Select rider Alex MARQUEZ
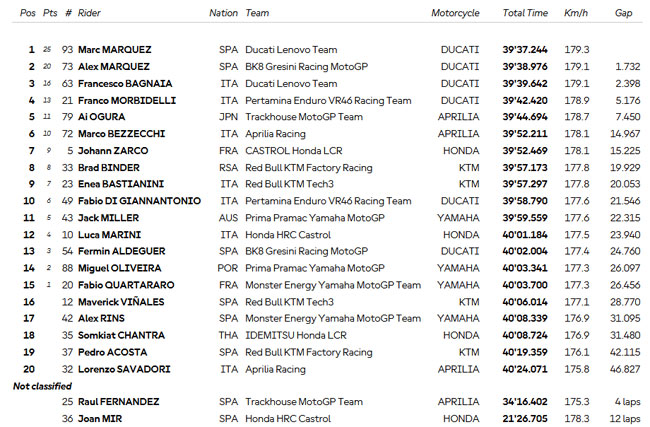The image size is (650, 427). tap(114, 67)
